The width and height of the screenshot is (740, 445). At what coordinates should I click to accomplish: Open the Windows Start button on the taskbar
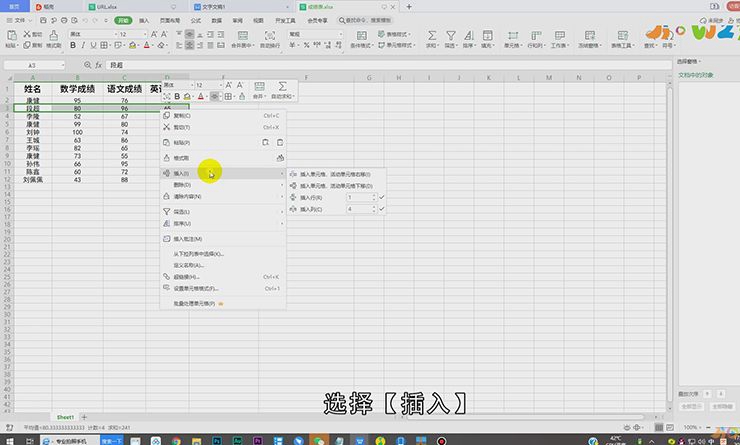[9, 441]
